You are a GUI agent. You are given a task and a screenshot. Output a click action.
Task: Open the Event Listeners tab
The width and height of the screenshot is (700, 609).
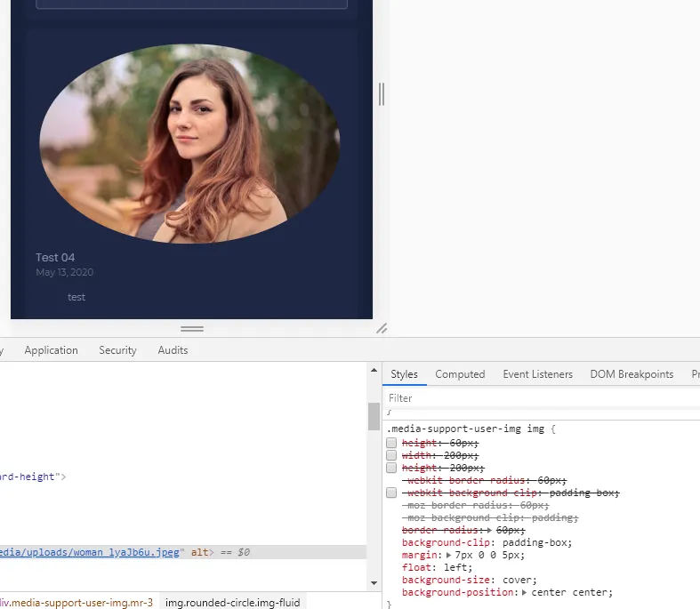[537, 374]
